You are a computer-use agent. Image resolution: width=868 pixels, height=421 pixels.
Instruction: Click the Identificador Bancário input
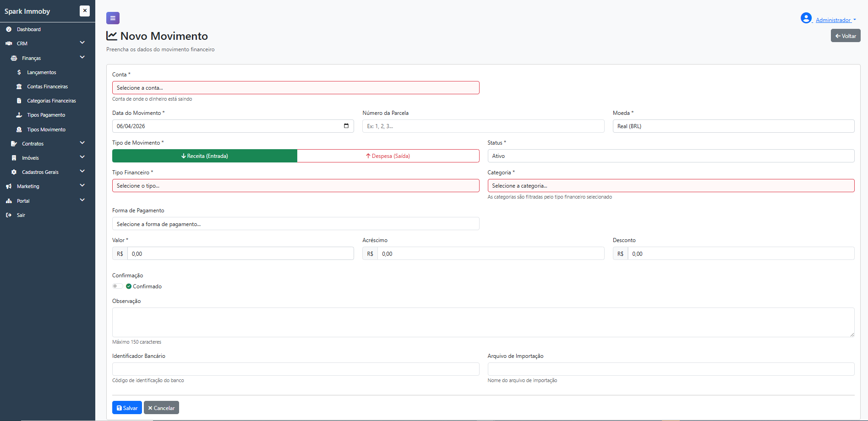296,369
